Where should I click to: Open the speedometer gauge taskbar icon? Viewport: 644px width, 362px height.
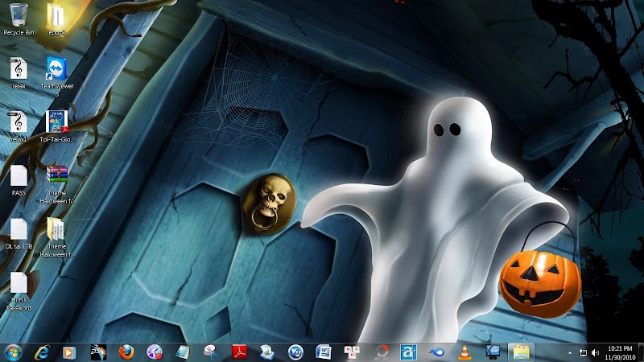tap(155, 352)
